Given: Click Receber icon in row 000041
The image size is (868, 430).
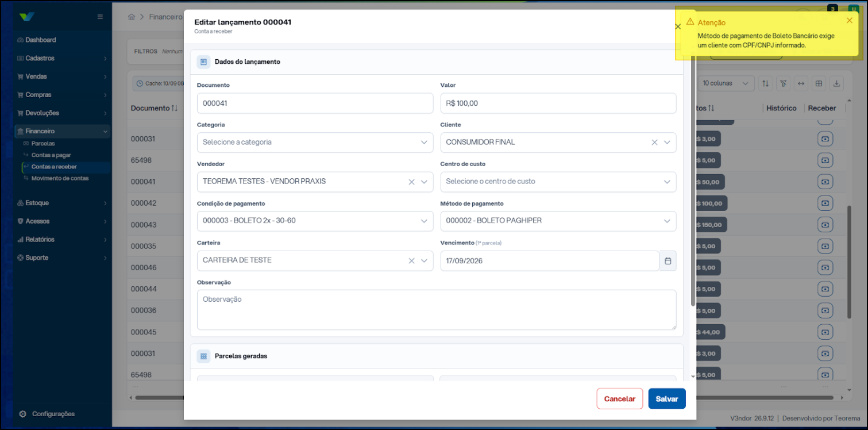Looking at the screenshot, I should (825, 182).
